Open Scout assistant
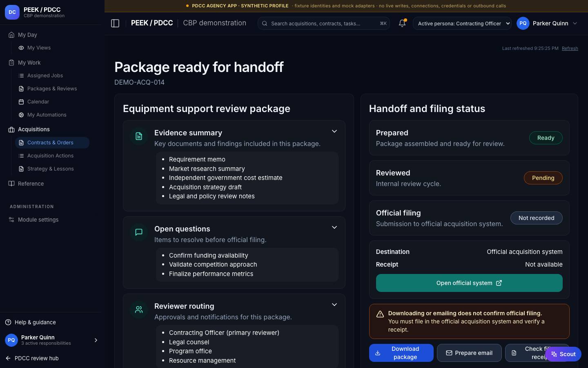The image size is (588, 368). click(563, 354)
